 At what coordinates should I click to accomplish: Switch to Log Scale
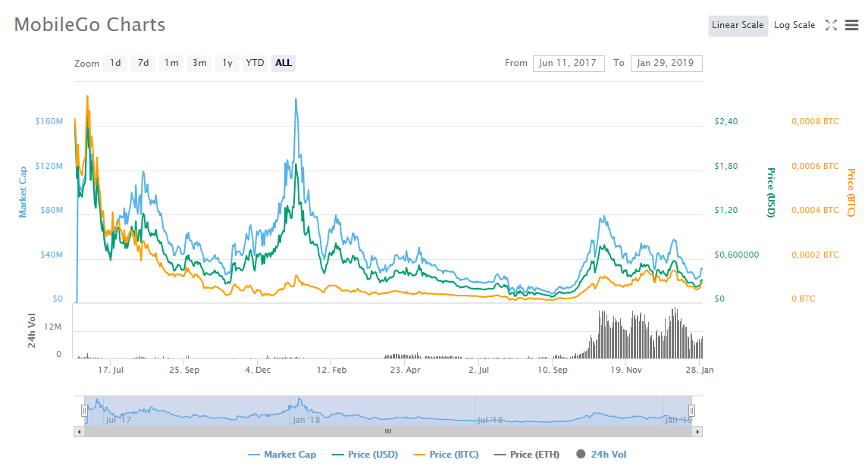click(x=794, y=26)
